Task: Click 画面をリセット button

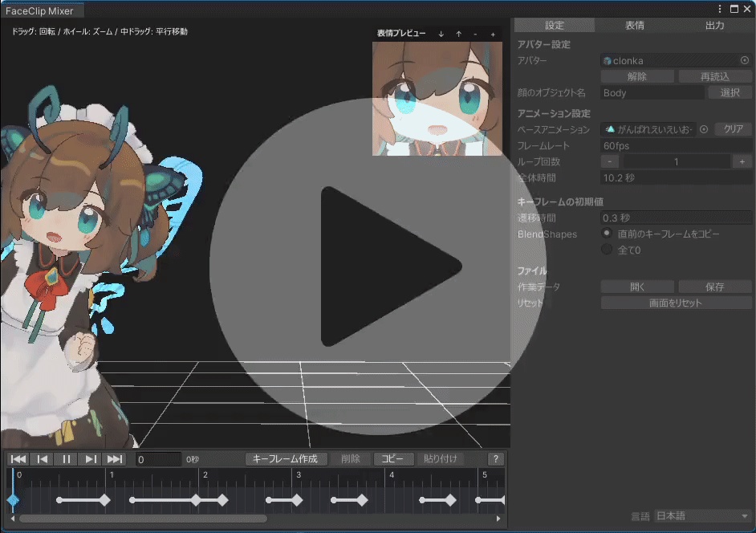Action: pos(676,303)
